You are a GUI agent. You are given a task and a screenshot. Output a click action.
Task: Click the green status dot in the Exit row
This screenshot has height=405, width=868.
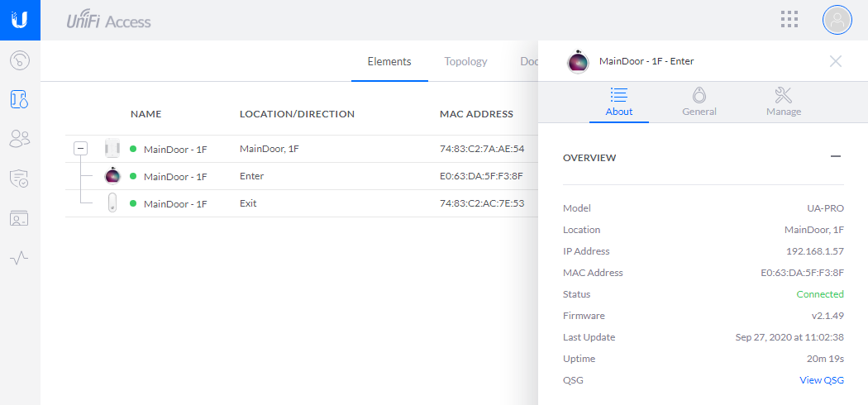tap(133, 203)
